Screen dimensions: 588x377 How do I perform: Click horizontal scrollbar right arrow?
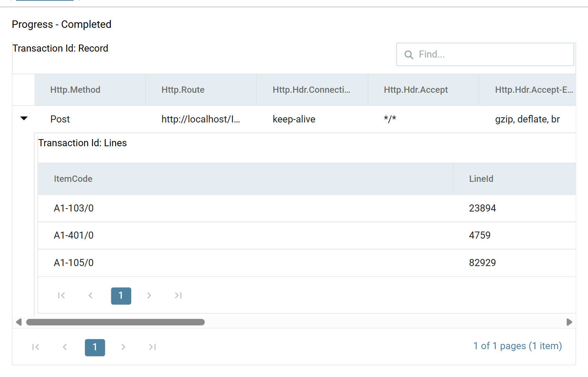569,322
